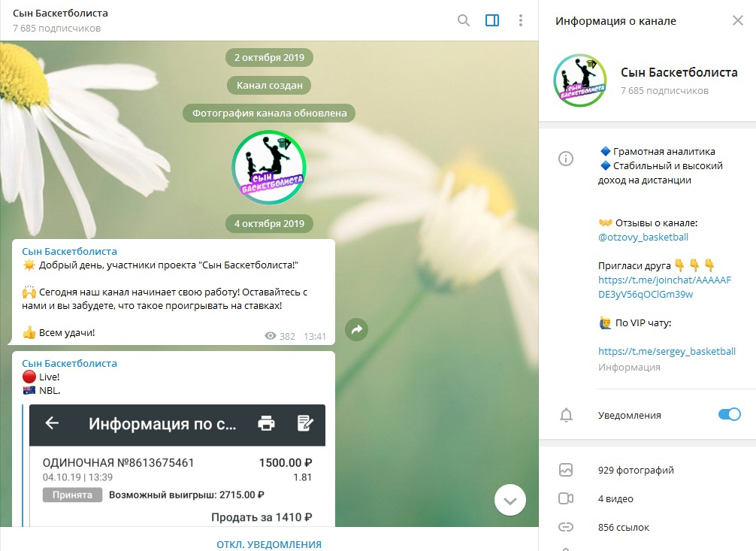Click the link icon next to 856 ссылок
Image resolution: width=756 pixels, height=551 pixels.
pyautogui.click(x=566, y=527)
